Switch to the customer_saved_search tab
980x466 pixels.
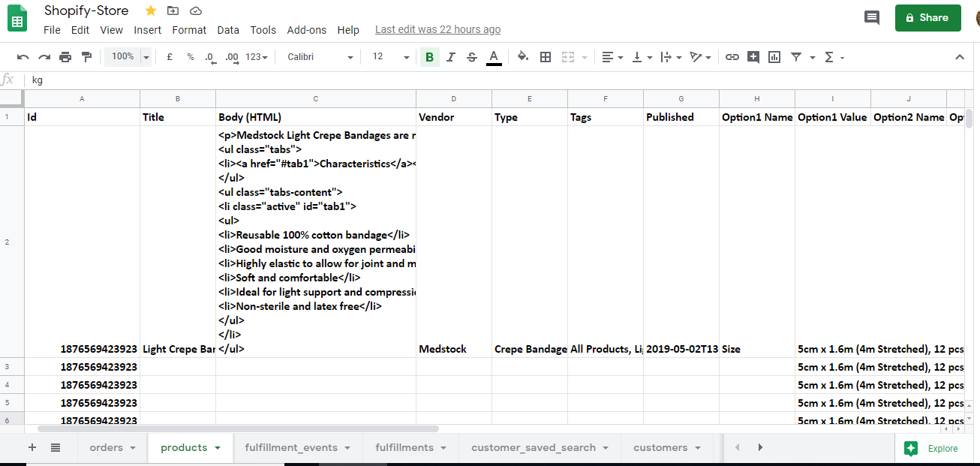540,447
